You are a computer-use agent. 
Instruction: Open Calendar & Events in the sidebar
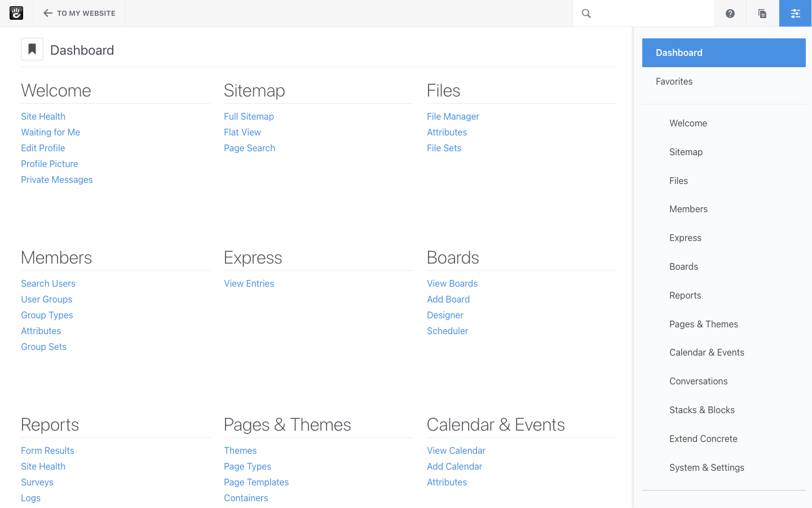coord(707,352)
